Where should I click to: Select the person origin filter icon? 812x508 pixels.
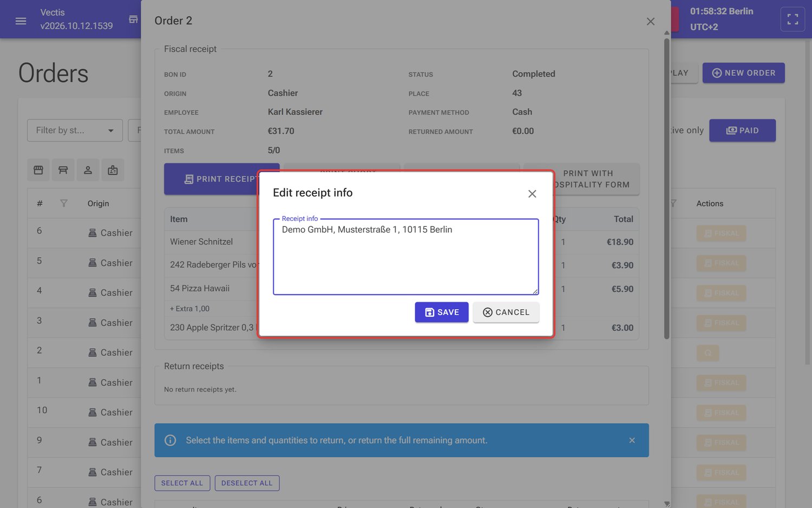point(88,170)
